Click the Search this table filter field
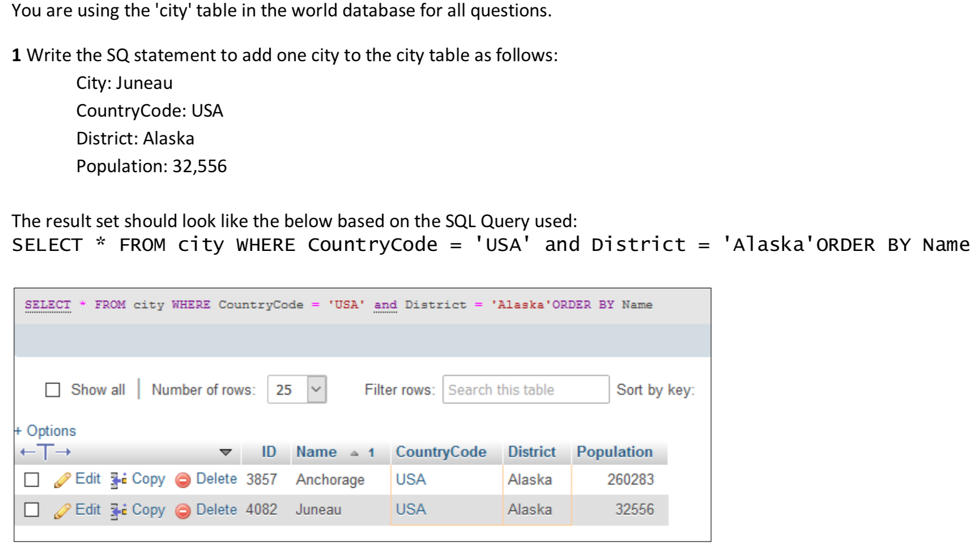 [x=524, y=389]
